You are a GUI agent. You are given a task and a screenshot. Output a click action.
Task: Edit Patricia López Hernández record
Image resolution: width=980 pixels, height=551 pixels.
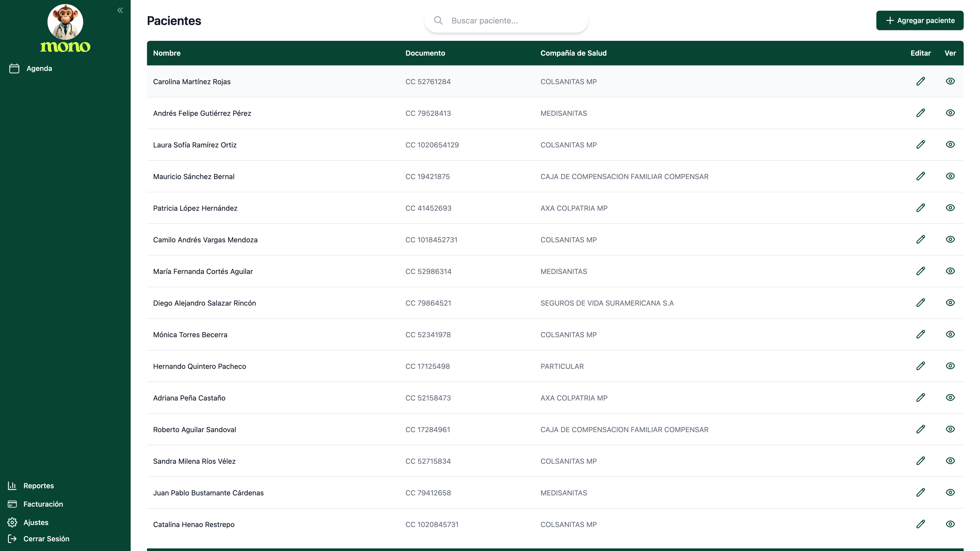pos(920,208)
